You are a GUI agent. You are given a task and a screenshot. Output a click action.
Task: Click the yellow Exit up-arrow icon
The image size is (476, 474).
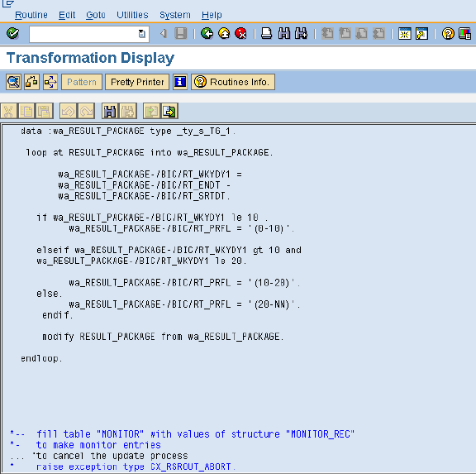coord(224,33)
